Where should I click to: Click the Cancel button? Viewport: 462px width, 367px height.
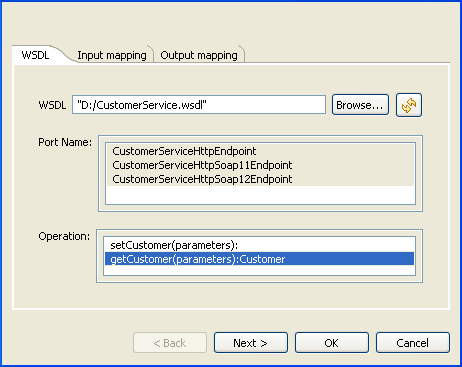tap(413, 343)
